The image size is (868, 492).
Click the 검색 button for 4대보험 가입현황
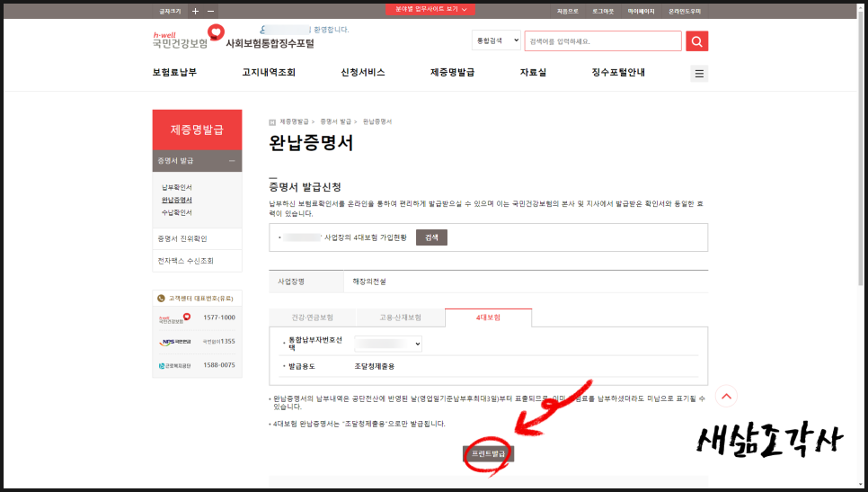[x=432, y=237]
